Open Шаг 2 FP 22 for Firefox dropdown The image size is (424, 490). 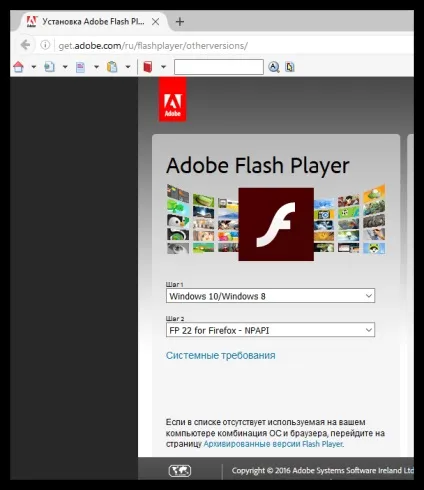tap(270, 330)
